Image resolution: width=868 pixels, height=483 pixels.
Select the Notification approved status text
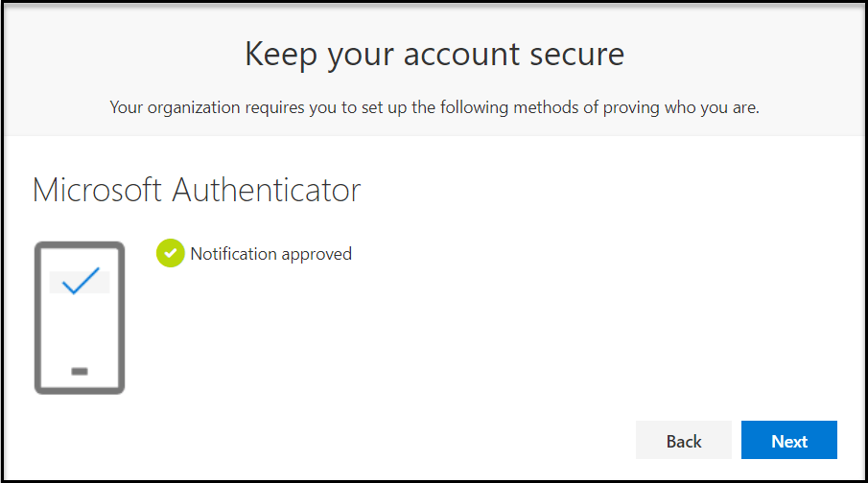[270, 254]
